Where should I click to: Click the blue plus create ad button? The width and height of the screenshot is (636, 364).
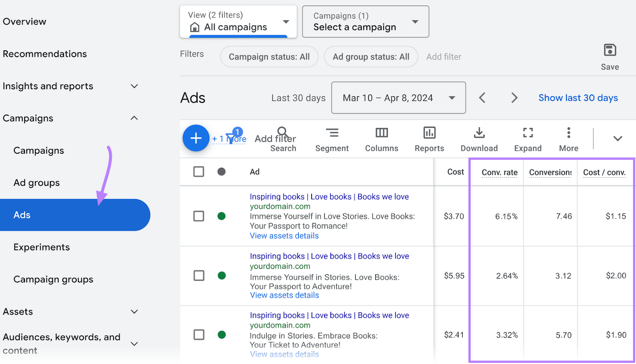tap(196, 138)
